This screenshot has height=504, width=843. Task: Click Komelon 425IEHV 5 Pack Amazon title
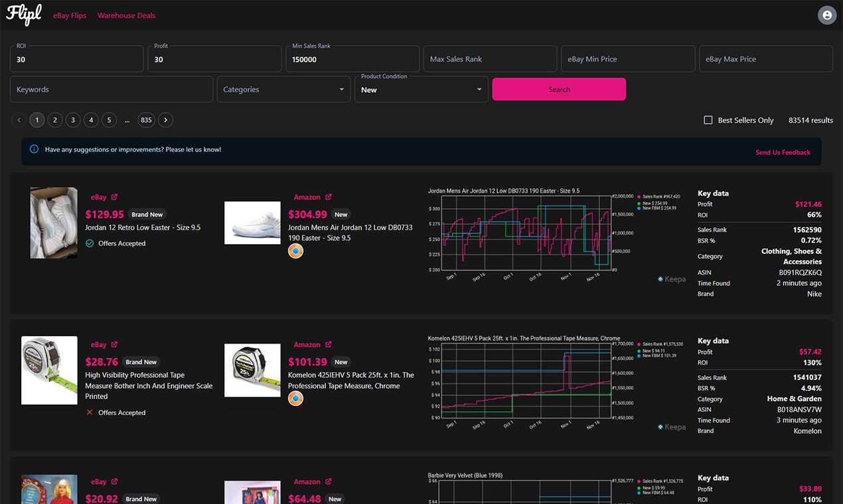tap(351, 380)
